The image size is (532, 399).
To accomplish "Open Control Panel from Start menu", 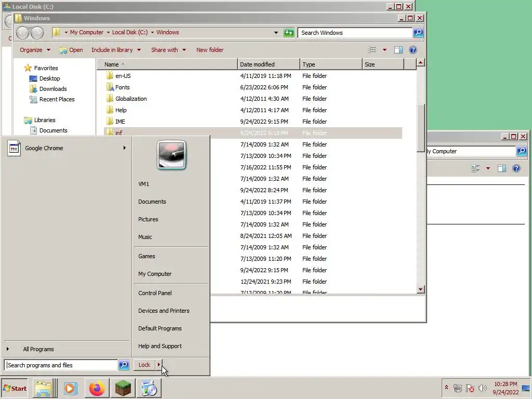I will coord(155,293).
